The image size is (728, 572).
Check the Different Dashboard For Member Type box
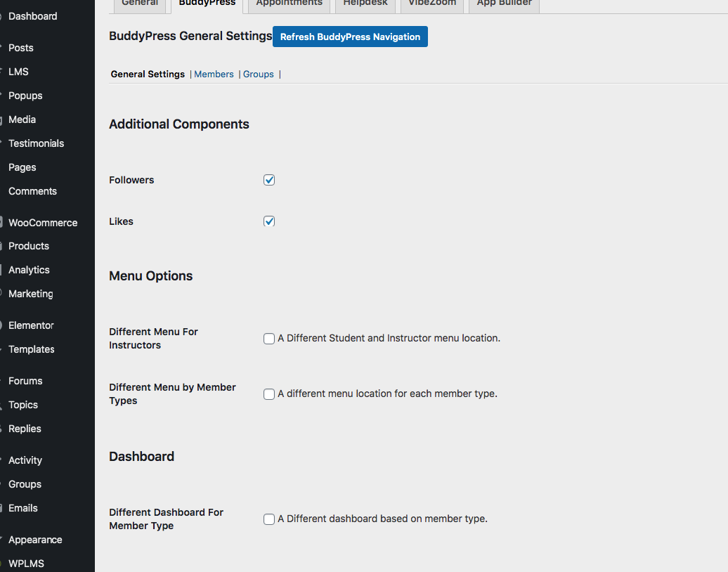pyautogui.click(x=269, y=519)
